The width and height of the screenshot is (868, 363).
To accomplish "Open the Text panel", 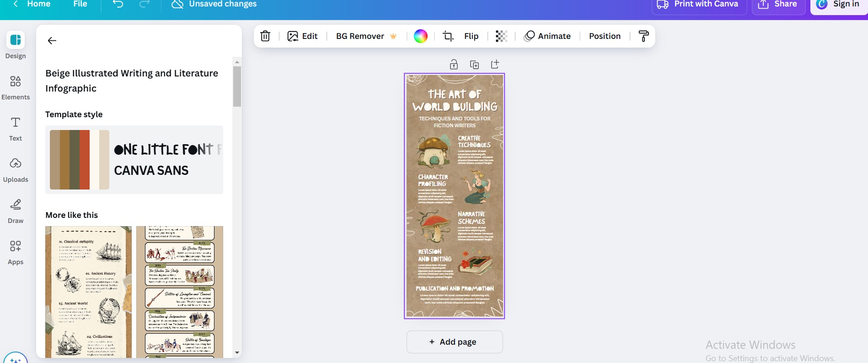I will (16, 129).
